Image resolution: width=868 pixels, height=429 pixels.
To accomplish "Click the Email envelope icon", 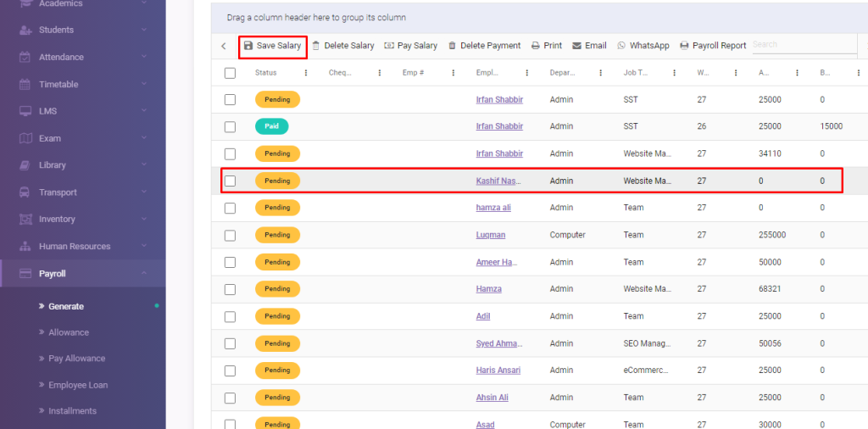I will coord(577,46).
